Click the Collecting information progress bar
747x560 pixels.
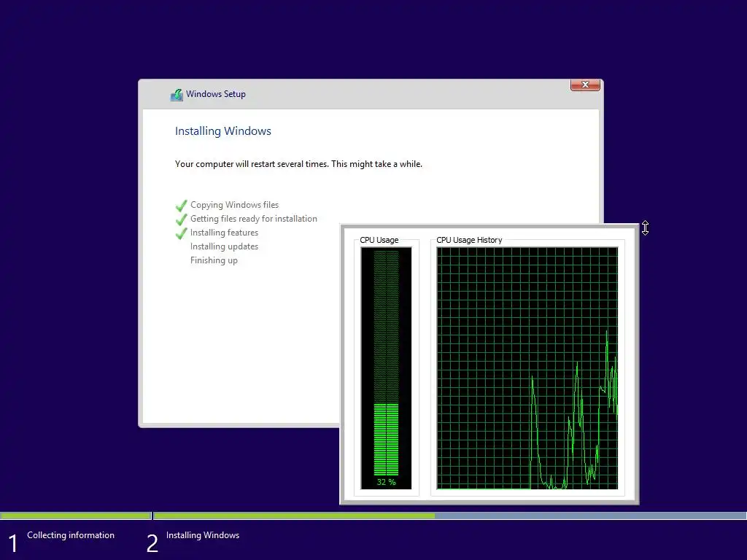[75, 516]
